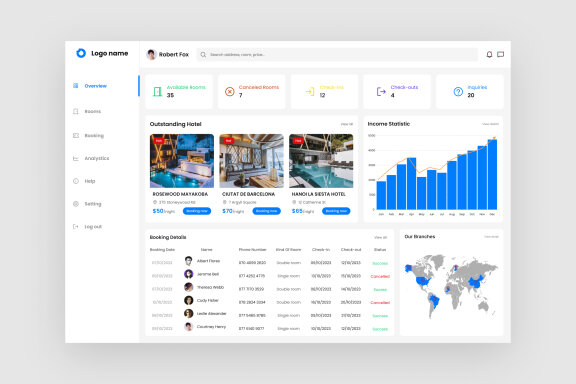576x384 pixels.
Task: Open the chat messages icon
Action: coord(500,54)
